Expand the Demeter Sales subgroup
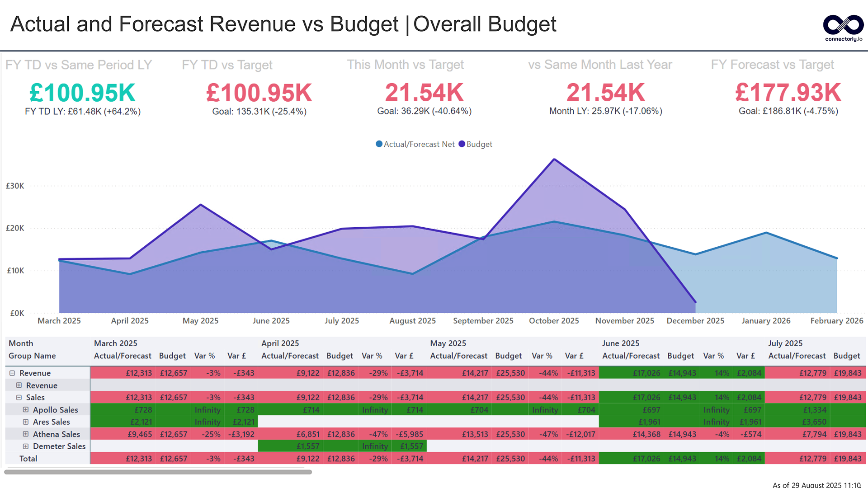The width and height of the screenshot is (868, 488). (26, 446)
